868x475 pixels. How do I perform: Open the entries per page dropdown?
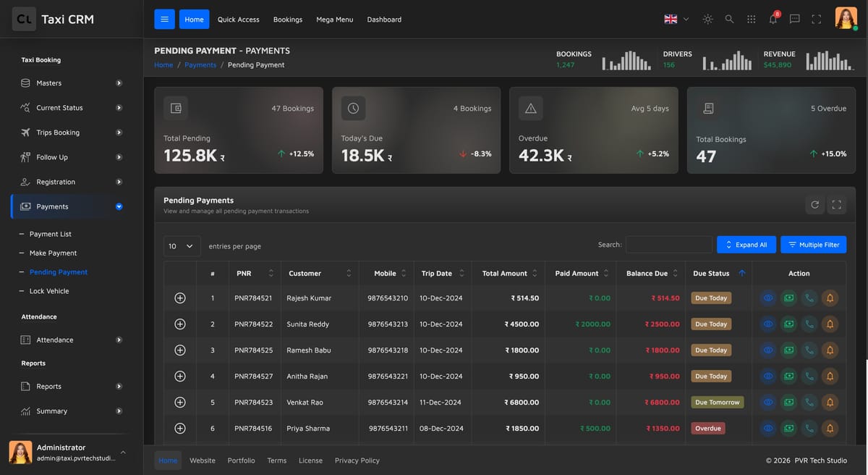point(182,246)
